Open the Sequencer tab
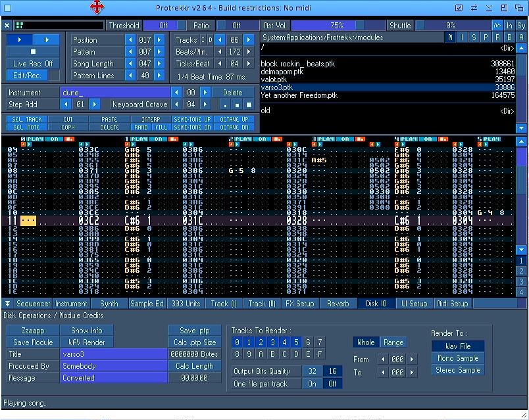529x420 pixels. click(x=33, y=304)
